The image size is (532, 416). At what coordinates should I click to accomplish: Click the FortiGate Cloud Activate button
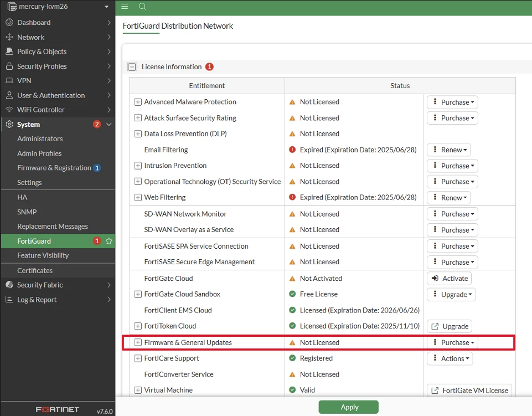[x=449, y=279]
